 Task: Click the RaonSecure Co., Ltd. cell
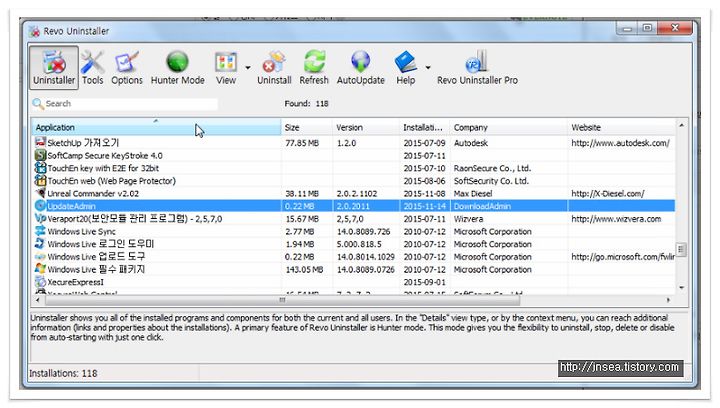click(492, 168)
